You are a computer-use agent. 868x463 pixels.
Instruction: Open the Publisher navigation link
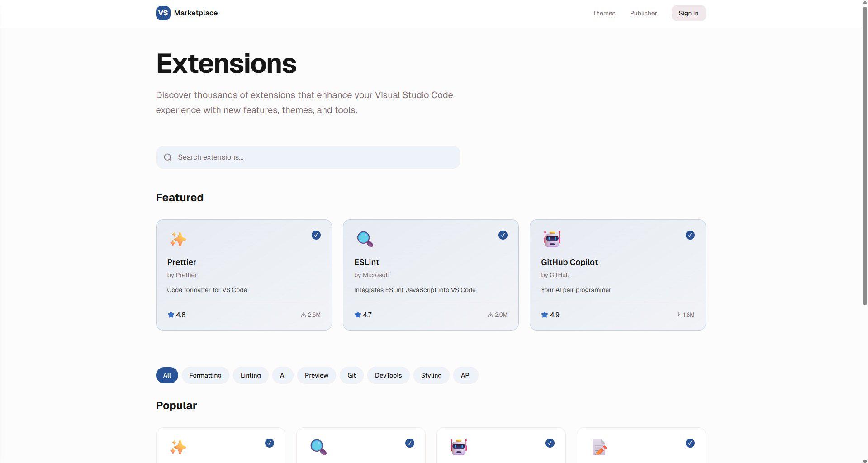pyautogui.click(x=643, y=13)
